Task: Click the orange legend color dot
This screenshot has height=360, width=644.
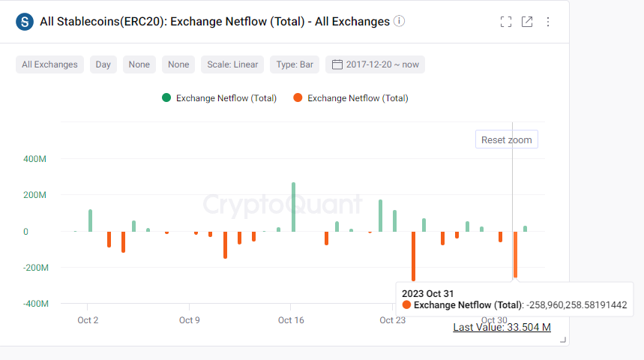Action: [x=298, y=97]
